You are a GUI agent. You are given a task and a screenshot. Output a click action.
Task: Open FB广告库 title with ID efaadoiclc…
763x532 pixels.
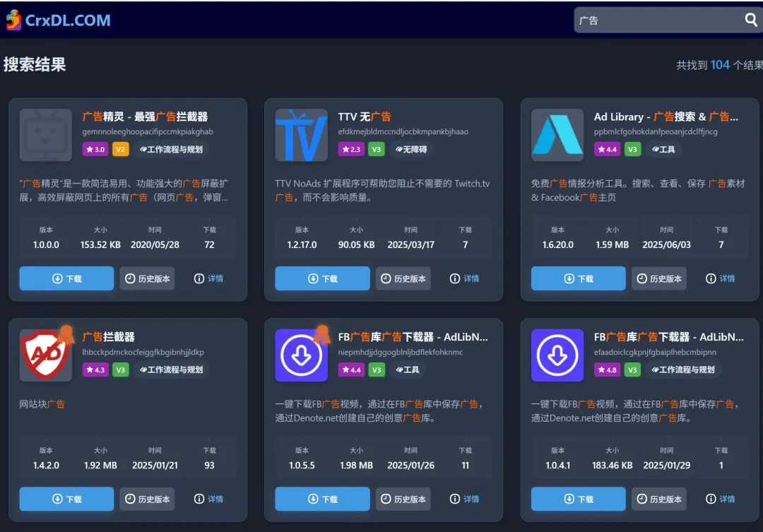(x=669, y=337)
